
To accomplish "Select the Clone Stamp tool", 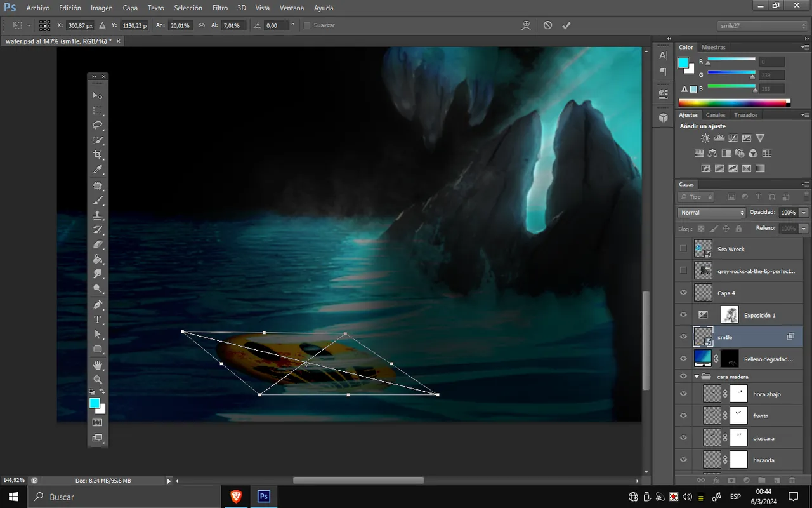I will [98, 215].
